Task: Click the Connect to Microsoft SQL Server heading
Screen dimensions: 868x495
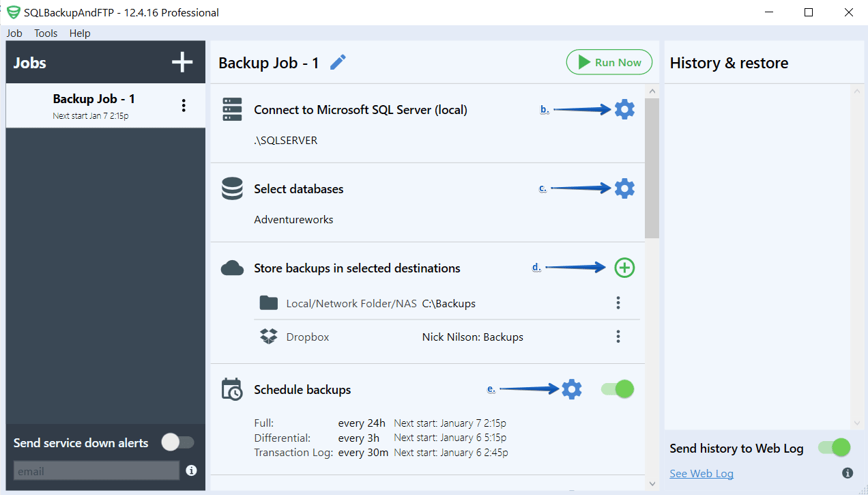Action: pyautogui.click(x=360, y=110)
